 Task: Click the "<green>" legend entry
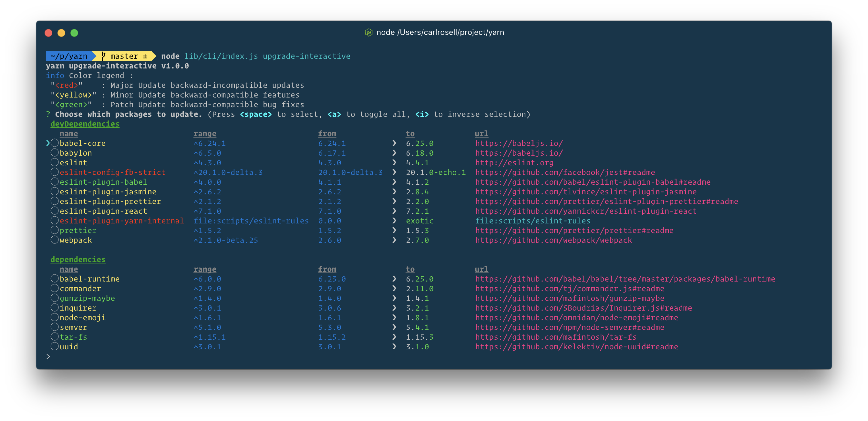tap(71, 105)
